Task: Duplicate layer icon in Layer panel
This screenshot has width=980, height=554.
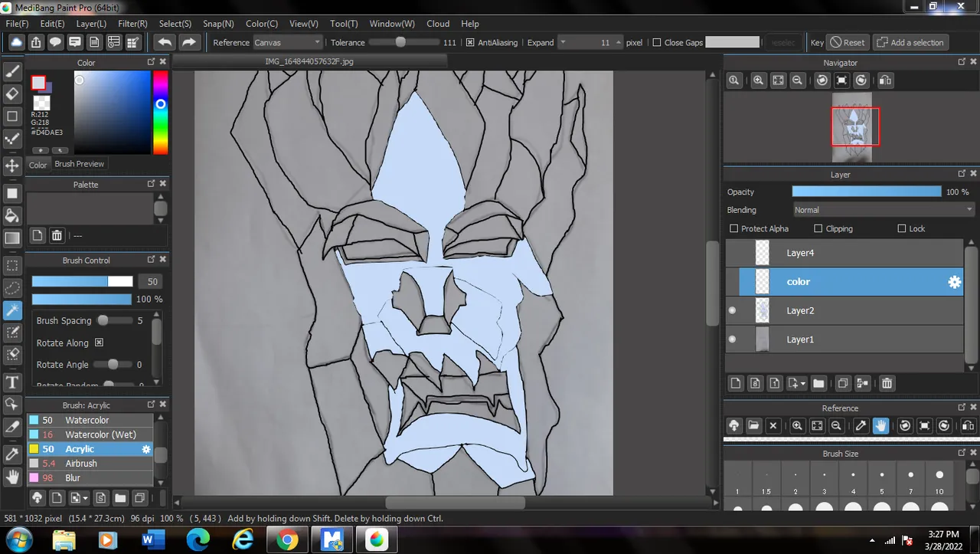Action: 842,383
